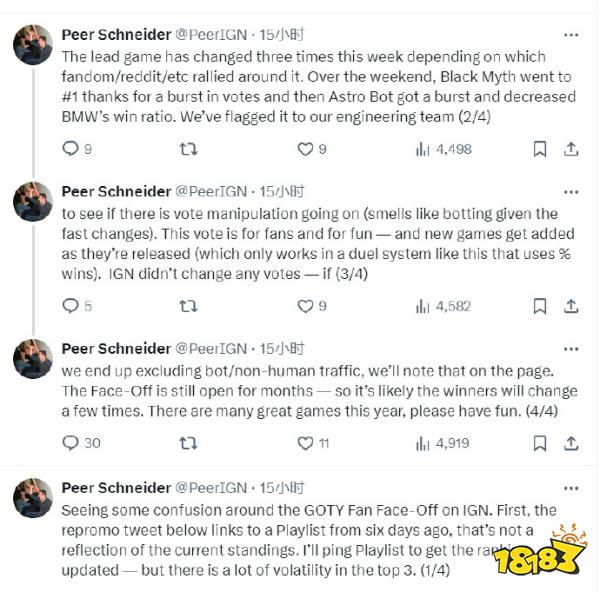Like the (2/4) tweet about Astro Bot

(306, 149)
